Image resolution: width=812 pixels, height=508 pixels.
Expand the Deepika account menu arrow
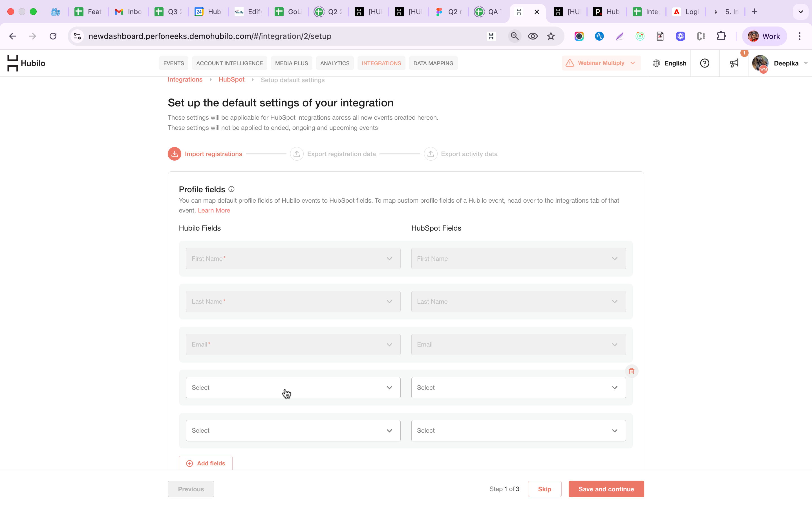point(805,63)
